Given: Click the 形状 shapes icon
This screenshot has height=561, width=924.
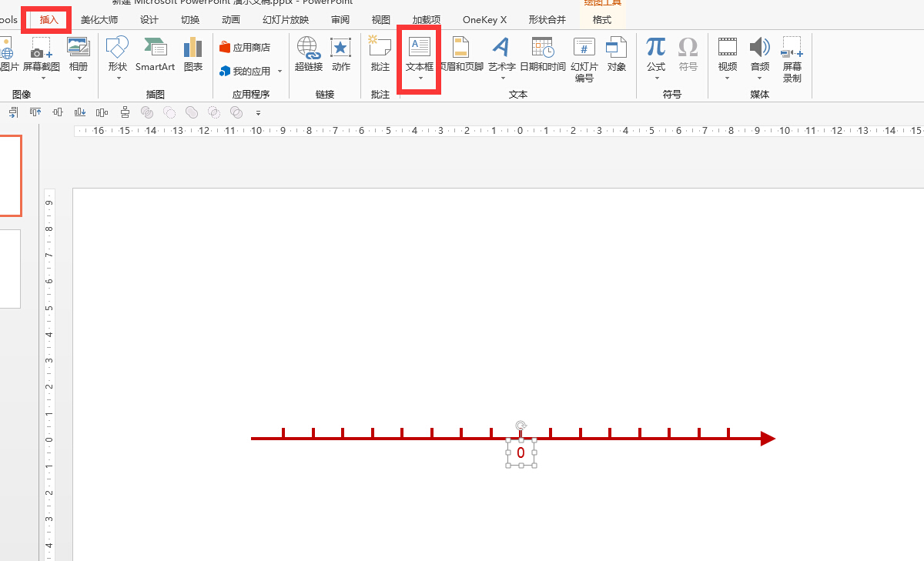Looking at the screenshot, I should 117,48.
